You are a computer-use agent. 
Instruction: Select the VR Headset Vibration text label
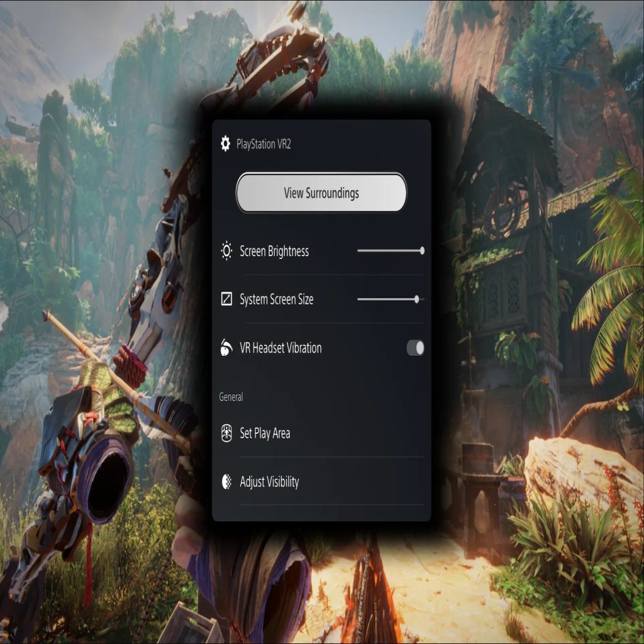(x=280, y=348)
